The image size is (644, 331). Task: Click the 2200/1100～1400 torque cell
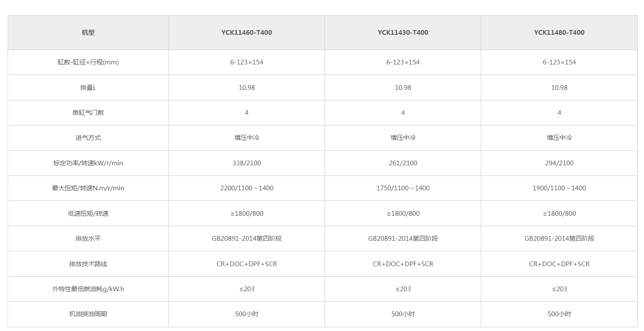pos(247,188)
